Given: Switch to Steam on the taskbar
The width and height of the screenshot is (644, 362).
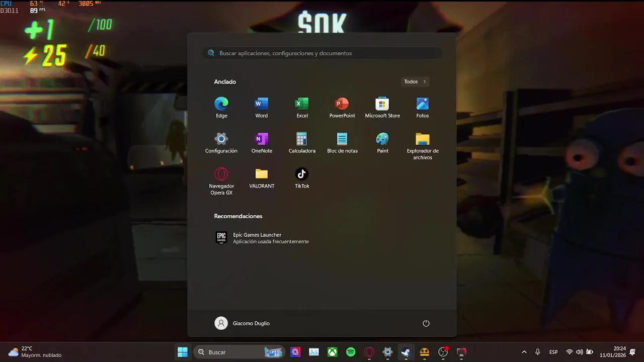Looking at the screenshot, I should [406, 352].
